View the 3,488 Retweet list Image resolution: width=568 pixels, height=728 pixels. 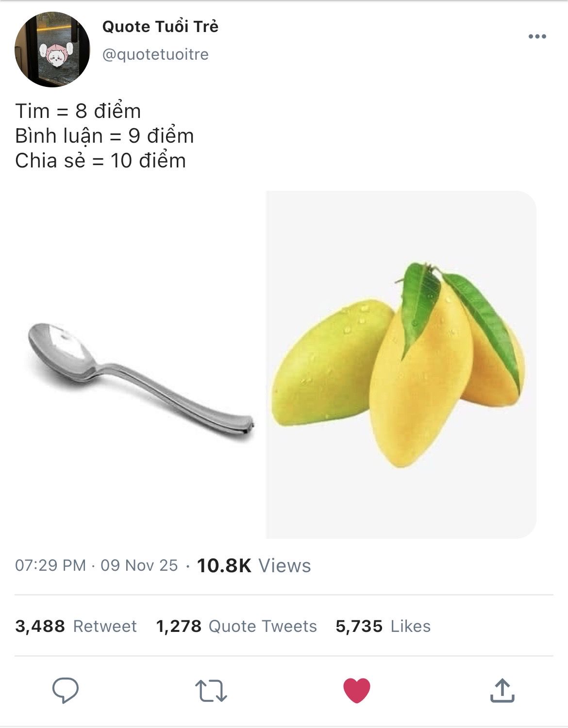coord(76,626)
